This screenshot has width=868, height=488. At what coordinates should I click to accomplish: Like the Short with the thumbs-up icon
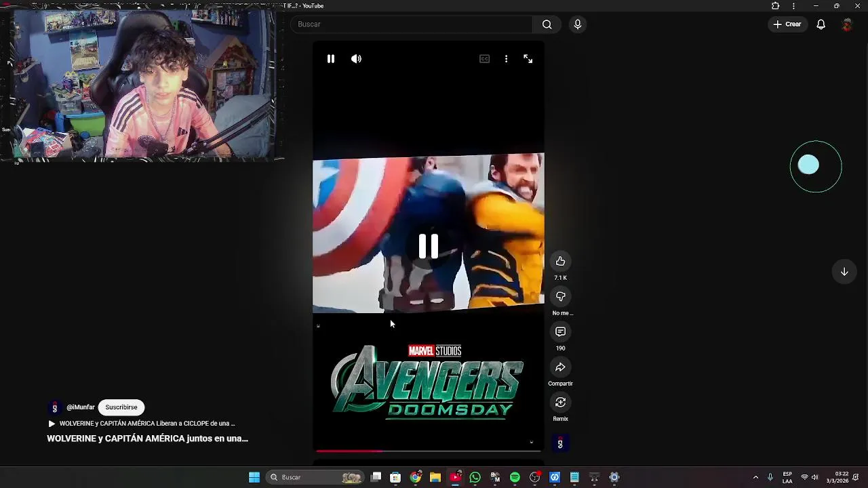(x=560, y=262)
